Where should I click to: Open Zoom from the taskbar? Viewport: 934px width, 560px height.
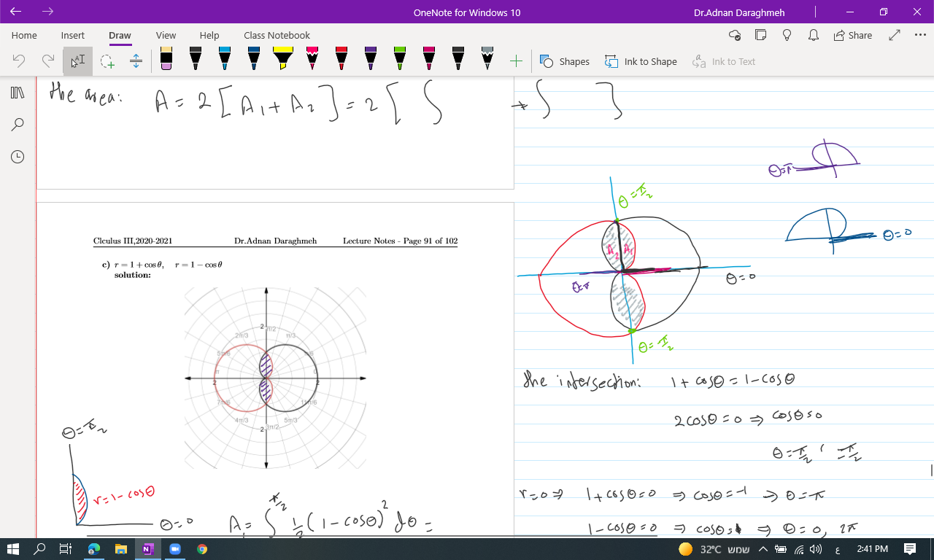click(x=175, y=549)
